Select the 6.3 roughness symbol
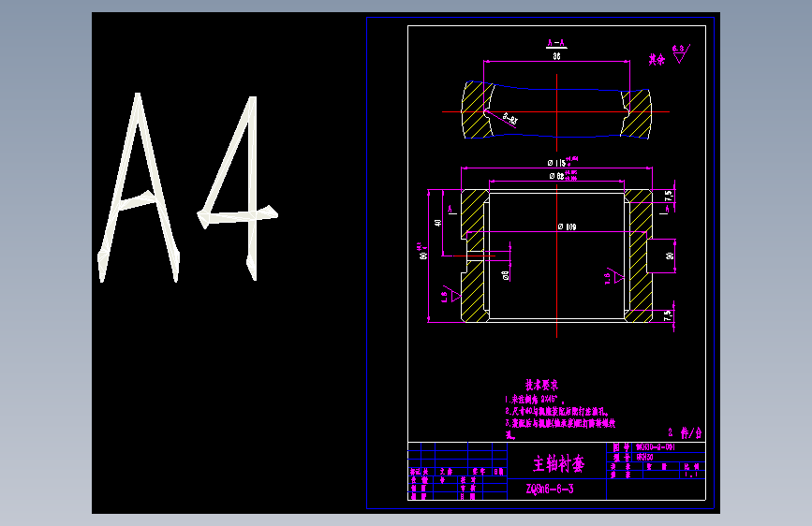The height and width of the screenshot is (526, 812). [x=681, y=53]
